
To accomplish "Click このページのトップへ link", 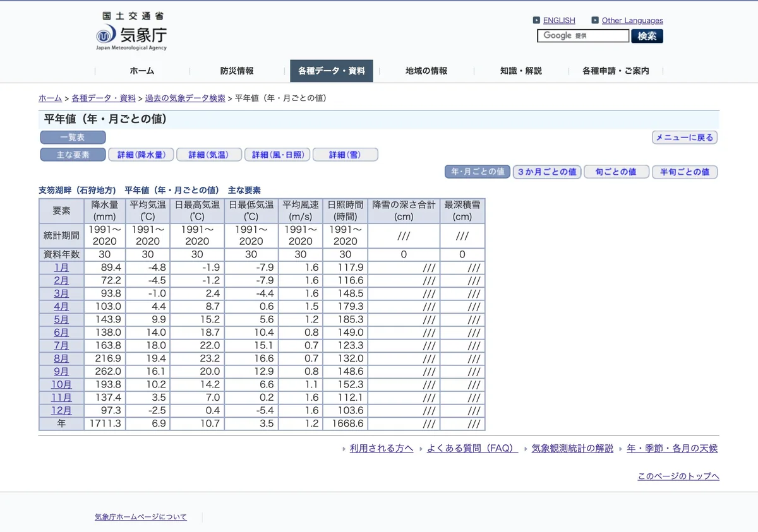I will pos(678,476).
